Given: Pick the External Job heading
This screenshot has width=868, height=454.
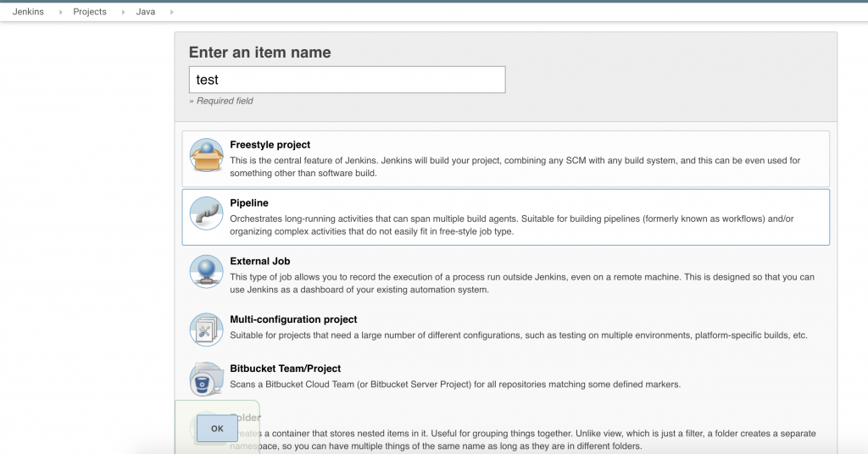Looking at the screenshot, I should pos(260,261).
